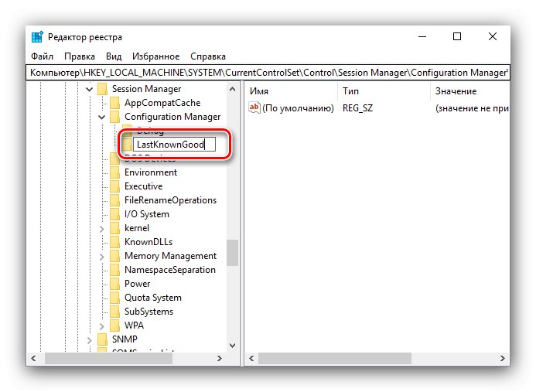Select the FileRenameOperations key

coord(171,200)
